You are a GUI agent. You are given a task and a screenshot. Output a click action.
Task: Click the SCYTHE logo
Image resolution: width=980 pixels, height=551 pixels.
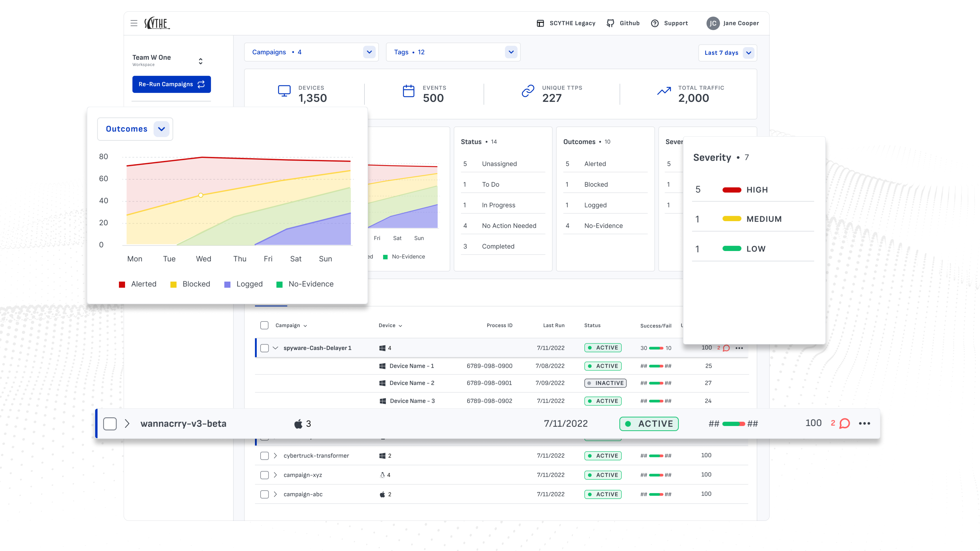(157, 23)
